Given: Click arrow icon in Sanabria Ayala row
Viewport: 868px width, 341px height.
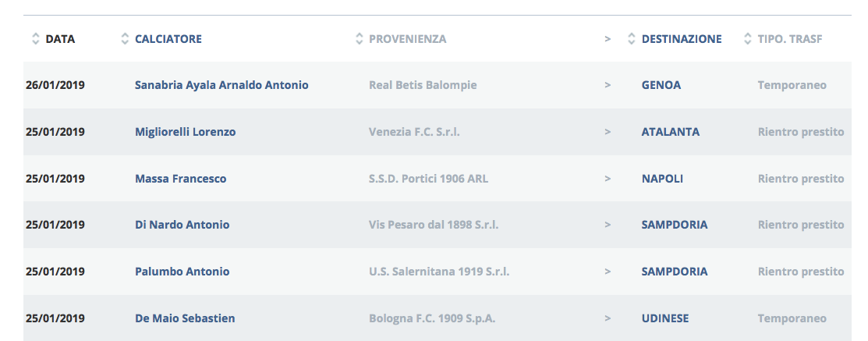Looking at the screenshot, I should [x=608, y=85].
